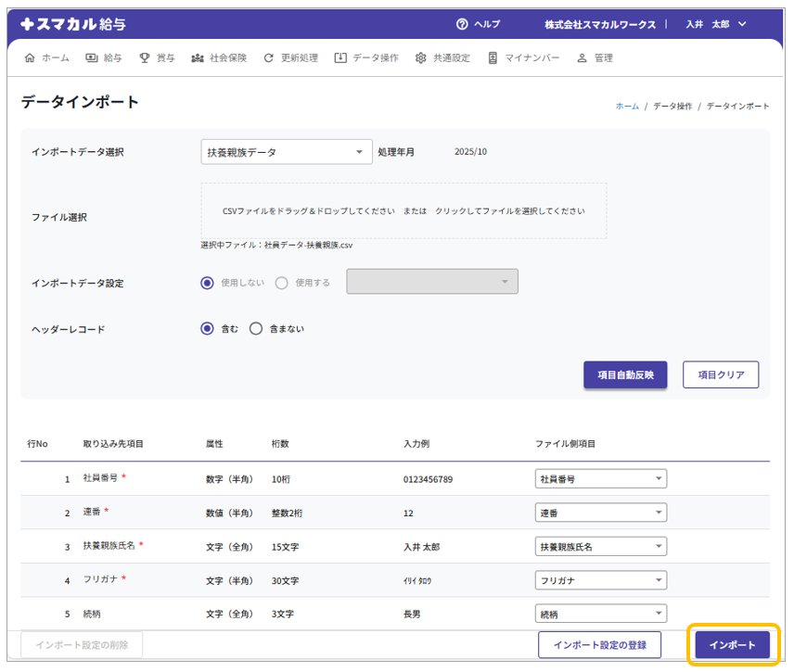Click the 更新処理 refresh icon
This screenshot has width=794, height=672.
point(269,58)
